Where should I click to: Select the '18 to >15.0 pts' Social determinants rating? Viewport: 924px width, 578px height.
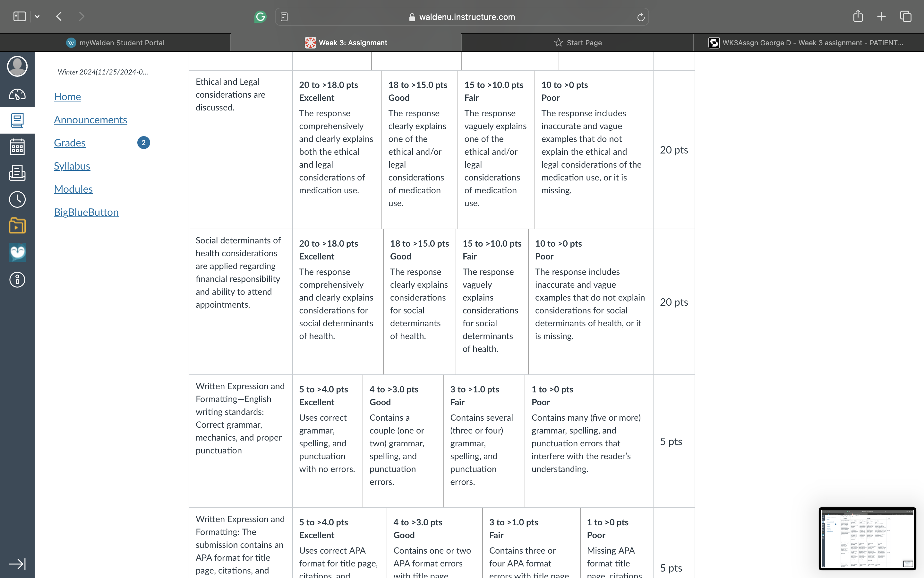tap(420, 302)
